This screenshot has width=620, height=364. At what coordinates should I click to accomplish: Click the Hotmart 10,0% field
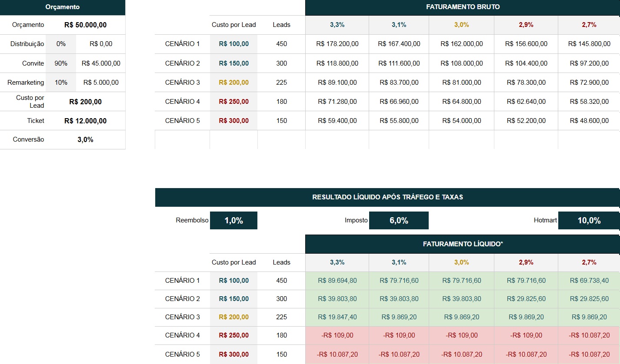tap(589, 221)
